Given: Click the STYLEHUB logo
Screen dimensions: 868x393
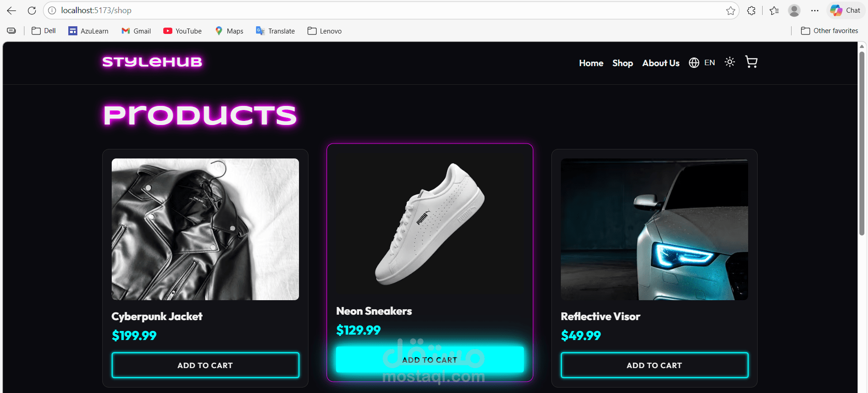Looking at the screenshot, I should [x=152, y=62].
